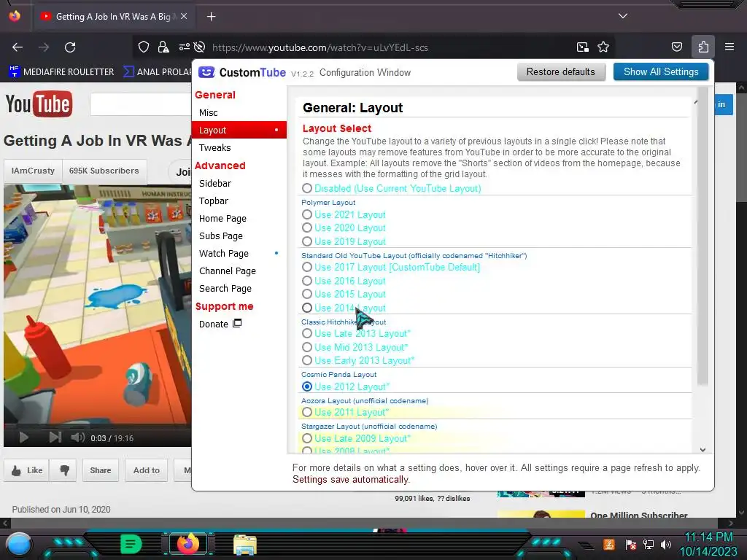
Task: Select Use Late 2013 Layout radio
Action: pyautogui.click(x=307, y=334)
